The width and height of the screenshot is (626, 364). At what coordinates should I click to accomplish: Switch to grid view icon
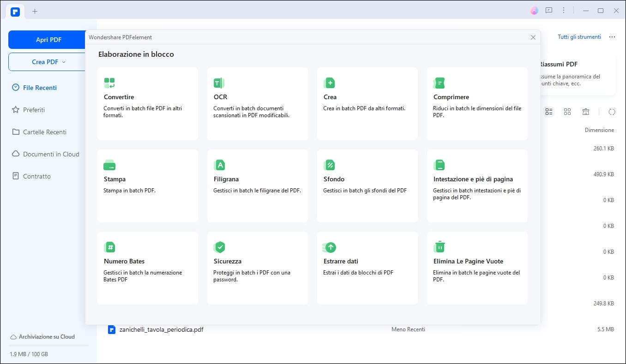pos(567,112)
